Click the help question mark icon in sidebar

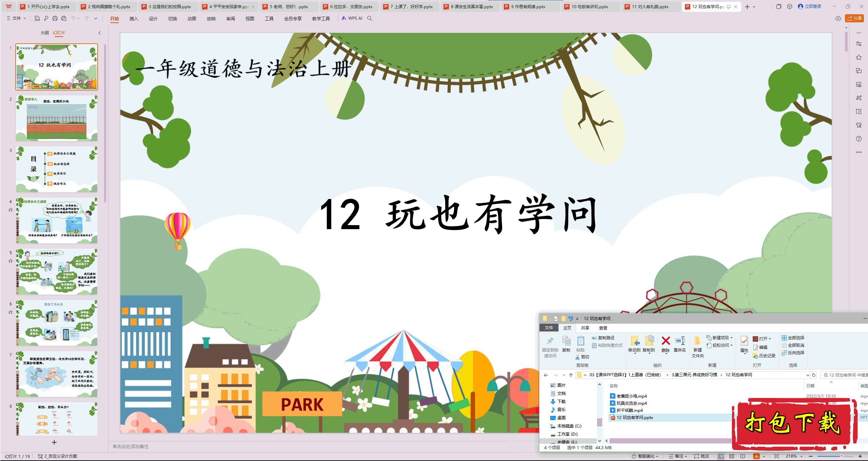[859, 139]
